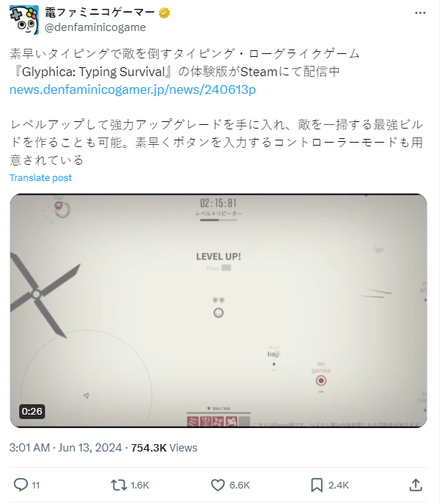This screenshot has width=440, height=504.
Task: Click the 2.4K bookmarks count
Action: click(339, 485)
